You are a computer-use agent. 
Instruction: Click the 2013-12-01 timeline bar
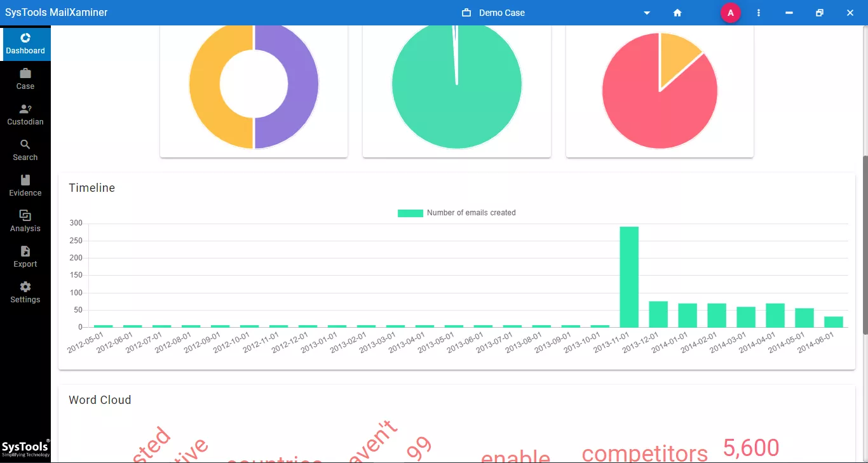pos(658,314)
